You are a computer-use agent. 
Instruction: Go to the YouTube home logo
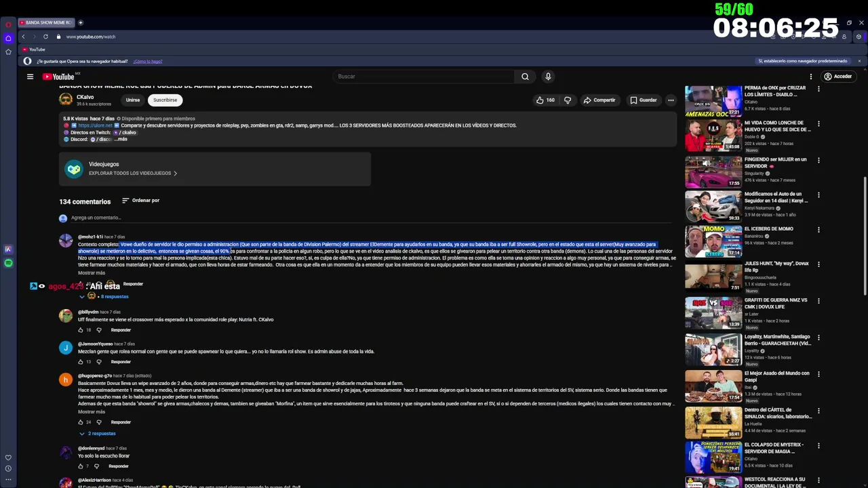pyautogui.click(x=59, y=77)
